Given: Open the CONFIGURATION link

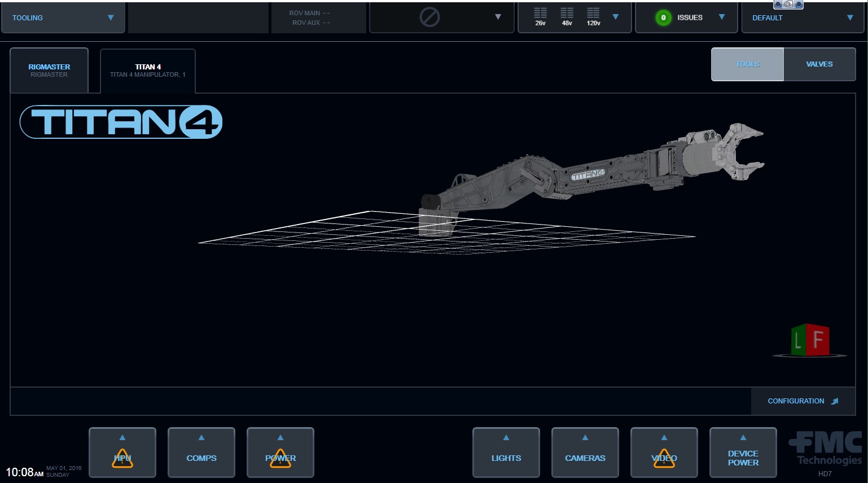Looking at the screenshot, I should pos(802,401).
